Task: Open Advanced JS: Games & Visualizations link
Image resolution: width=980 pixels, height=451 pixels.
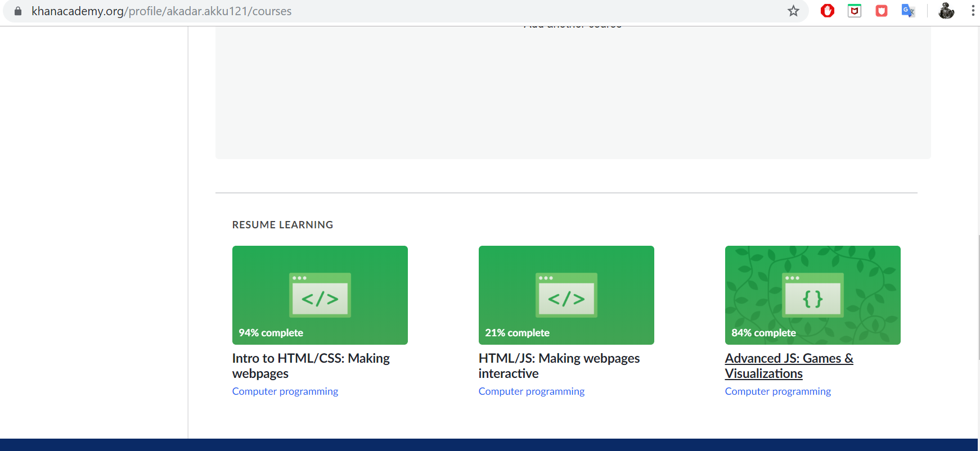Action: tap(789, 366)
